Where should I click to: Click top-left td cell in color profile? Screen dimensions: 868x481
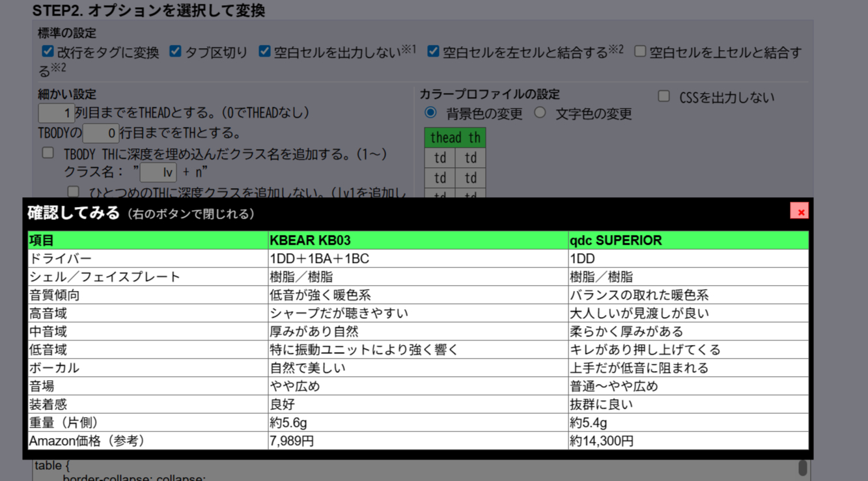[440, 158]
